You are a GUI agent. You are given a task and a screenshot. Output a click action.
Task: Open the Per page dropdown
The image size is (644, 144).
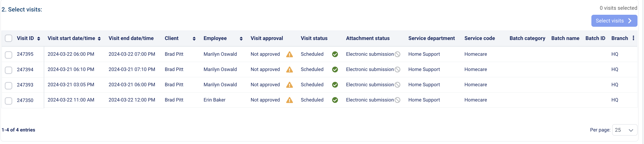[x=624, y=130]
